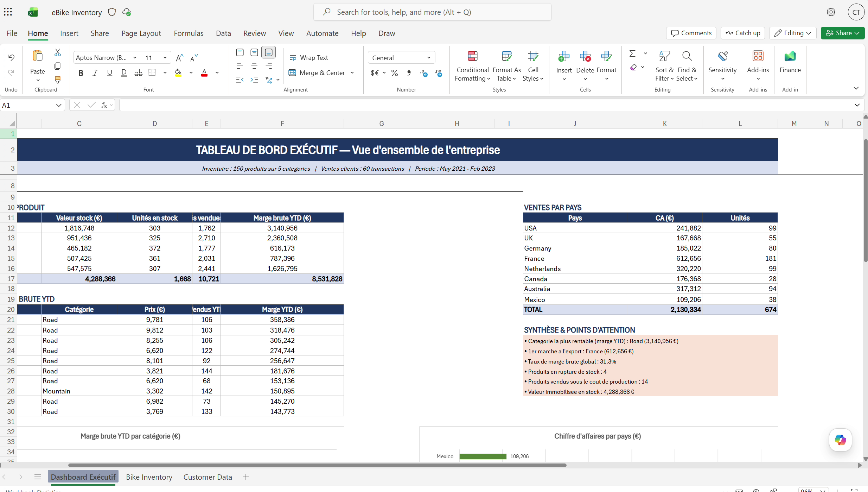Expand Conditional Formatting menu

click(x=472, y=65)
